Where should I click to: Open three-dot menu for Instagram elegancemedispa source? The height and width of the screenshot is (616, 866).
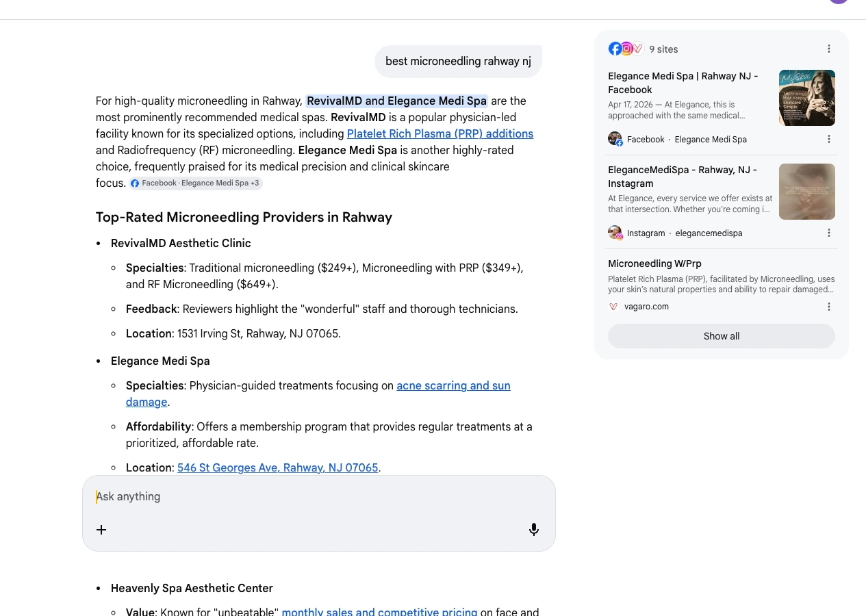pyautogui.click(x=829, y=233)
